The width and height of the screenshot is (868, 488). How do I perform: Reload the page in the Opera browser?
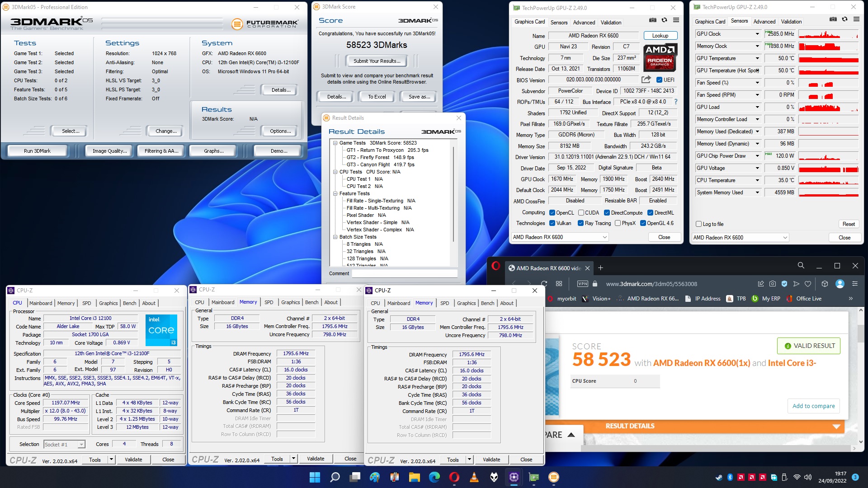(x=544, y=284)
